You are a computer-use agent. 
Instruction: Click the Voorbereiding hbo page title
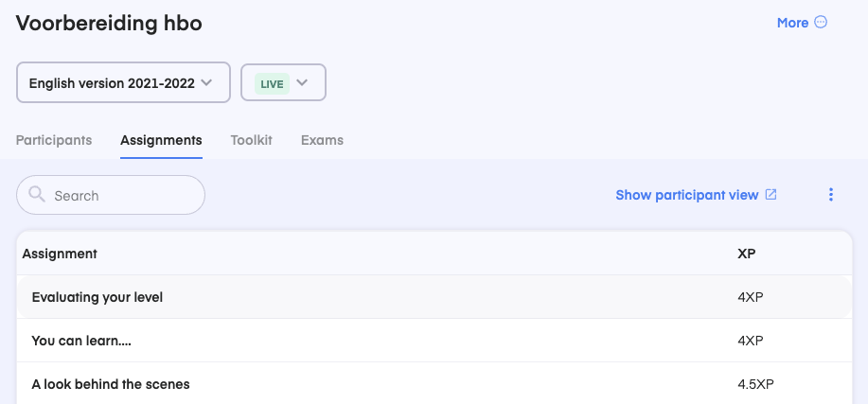(109, 23)
